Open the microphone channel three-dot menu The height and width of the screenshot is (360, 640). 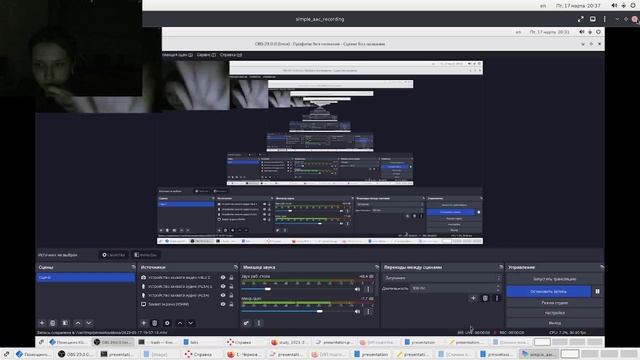368,311
